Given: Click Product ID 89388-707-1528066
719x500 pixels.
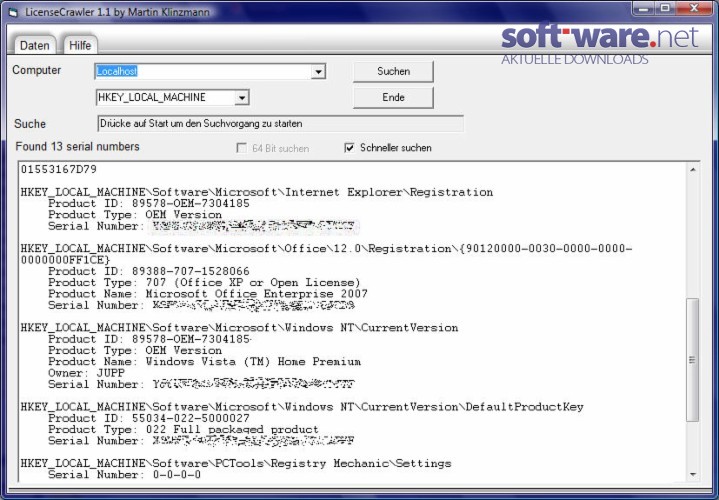Looking at the screenshot, I should (149, 271).
